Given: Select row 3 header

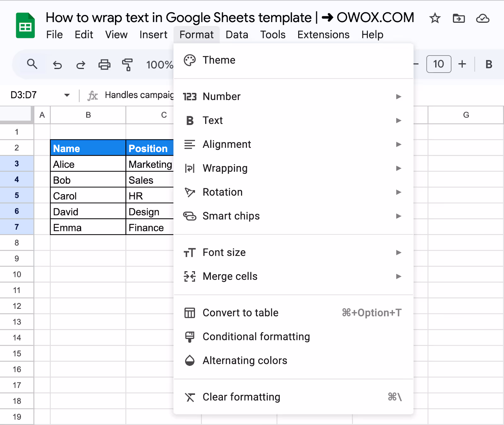Looking at the screenshot, I should 17,164.
